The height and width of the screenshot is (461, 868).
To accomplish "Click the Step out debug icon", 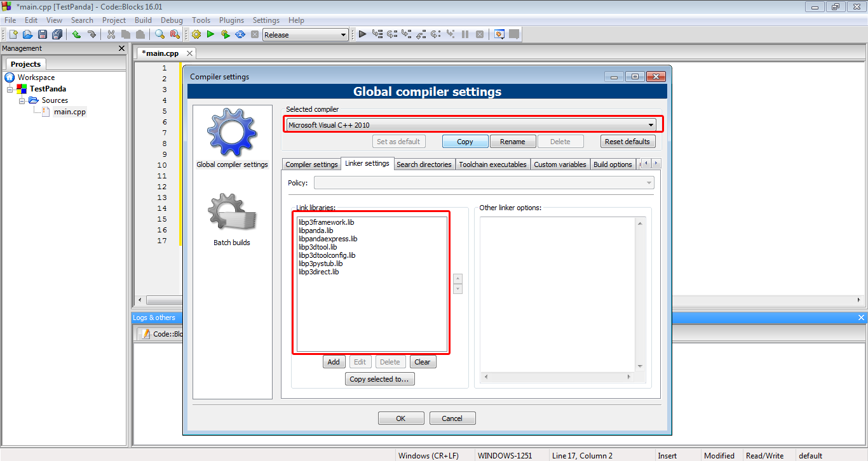I will [x=421, y=34].
